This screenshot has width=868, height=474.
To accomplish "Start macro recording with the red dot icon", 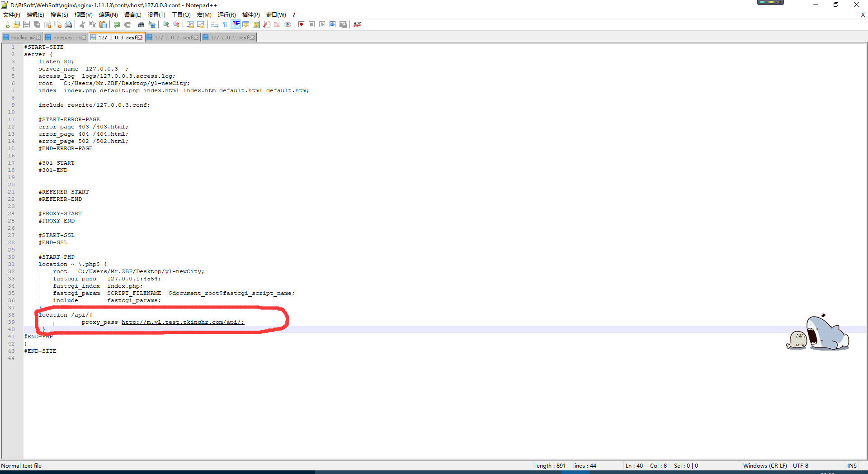I will 301,24.
